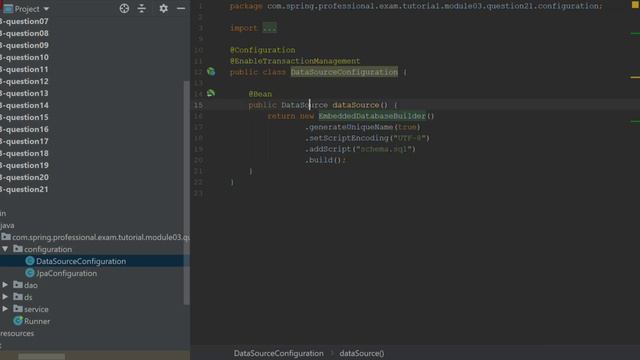
Task: Open the Runner class in tree
Action: pos(37,321)
